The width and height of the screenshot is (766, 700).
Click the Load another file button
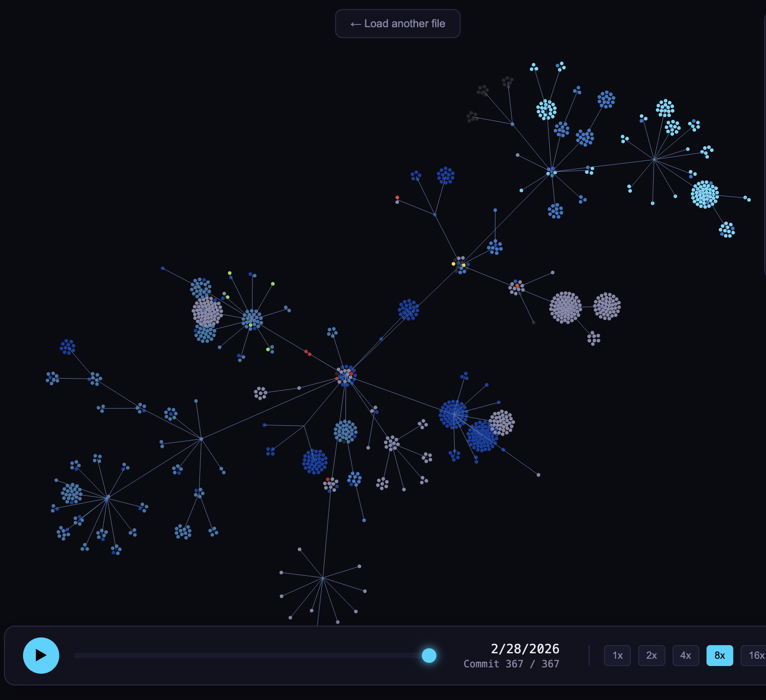pos(398,24)
